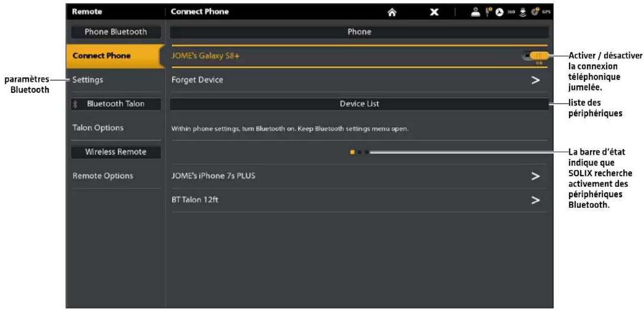Open arrow for JOME's iPhone 7s PLUS

tap(536, 176)
